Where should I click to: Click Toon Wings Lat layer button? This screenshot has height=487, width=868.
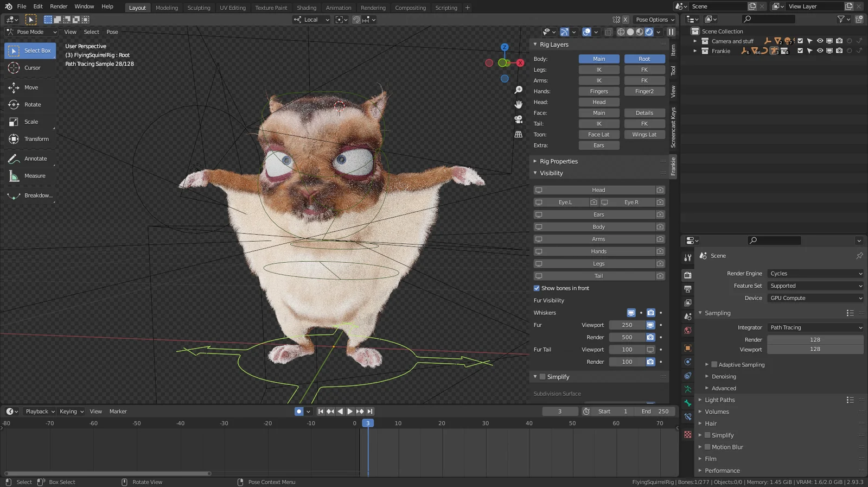click(644, 135)
